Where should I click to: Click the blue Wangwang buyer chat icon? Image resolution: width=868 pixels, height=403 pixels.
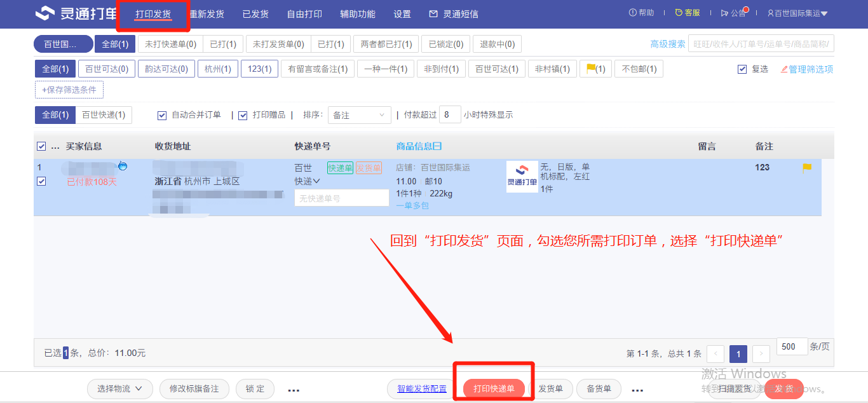point(123,166)
